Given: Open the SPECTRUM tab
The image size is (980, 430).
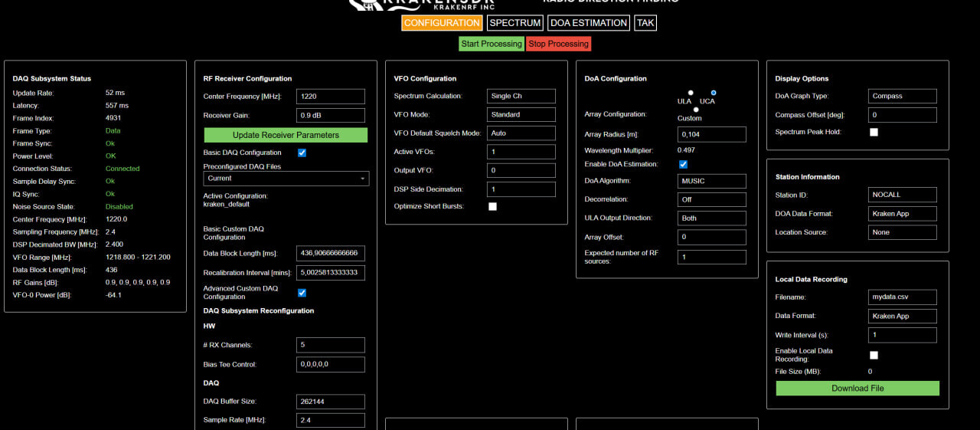Looking at the screenshot, I should pos(514,23).
